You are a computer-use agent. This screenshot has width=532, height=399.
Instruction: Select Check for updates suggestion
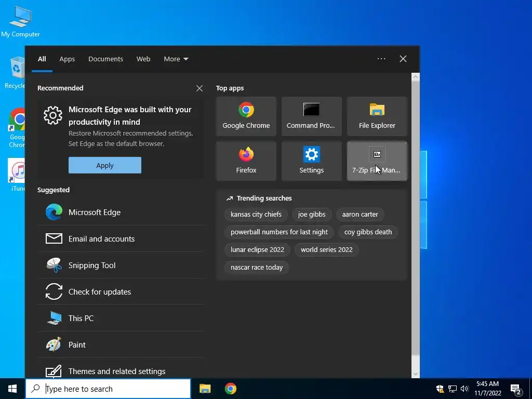pyautogui.click(x=121, y=292)
